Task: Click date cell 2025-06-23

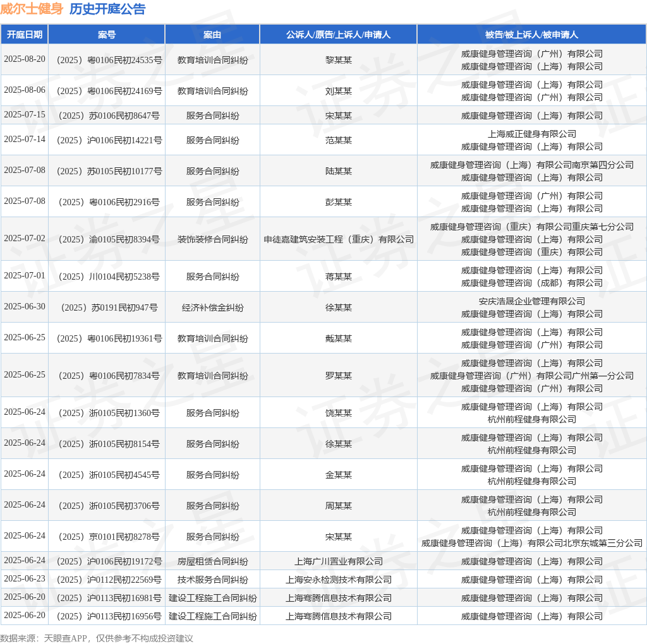Action: pyautogui.click(x=25, y=578)
